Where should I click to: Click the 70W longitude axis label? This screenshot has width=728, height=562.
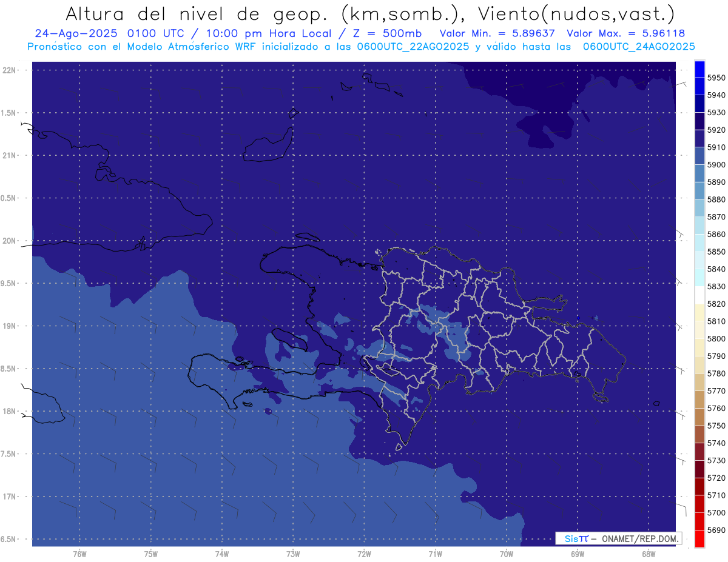coord(507,554)
